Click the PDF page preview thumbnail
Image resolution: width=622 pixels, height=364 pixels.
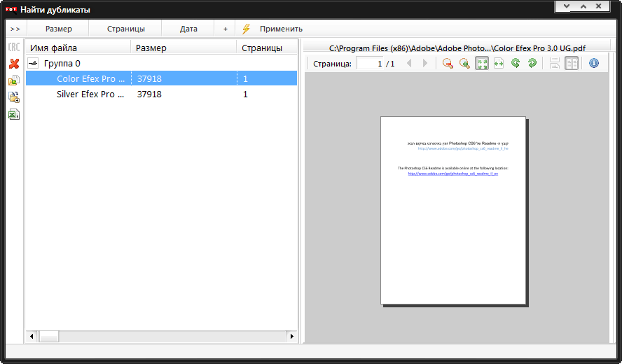[x=453, y=211]
